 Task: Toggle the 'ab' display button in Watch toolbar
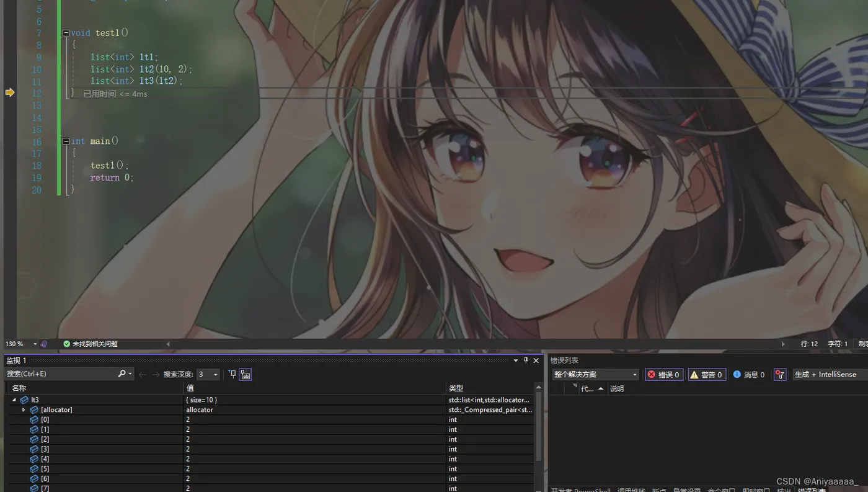(246, 374)
